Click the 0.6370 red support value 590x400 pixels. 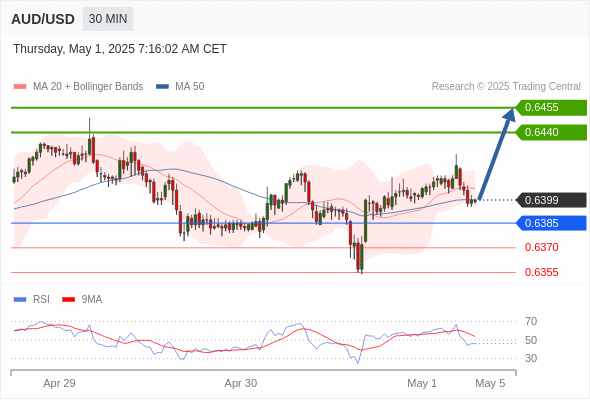click(x=541, y=247)
